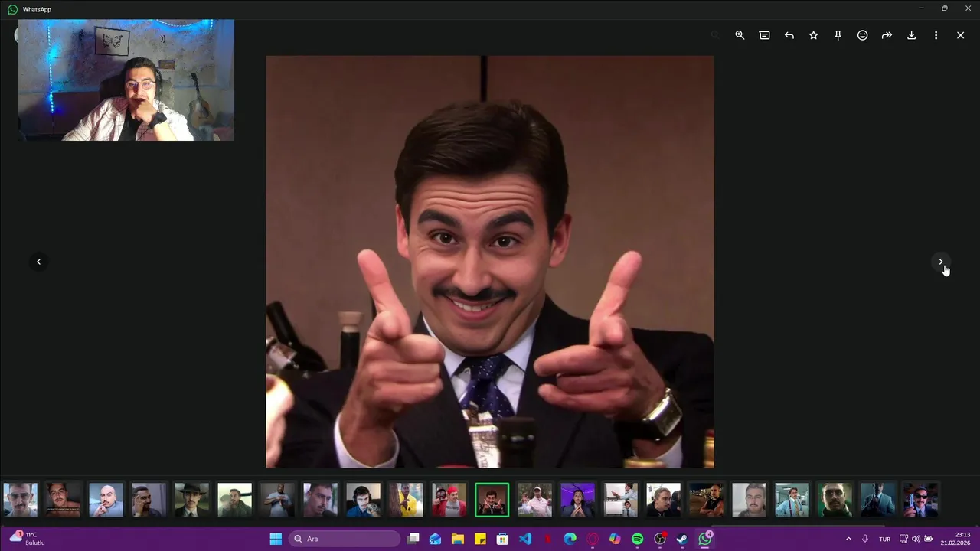Viewport: 980px width, 551px height.
Task: Select the last thumbnail with sunglasses
Action: click(x=920, y=500)
